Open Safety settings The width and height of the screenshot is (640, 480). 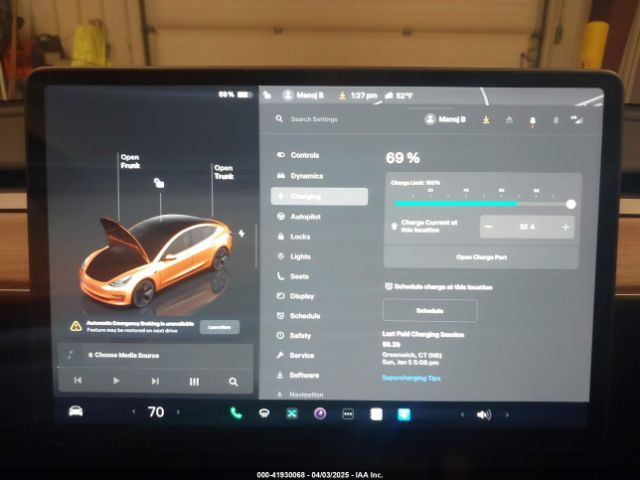[294, 336]
